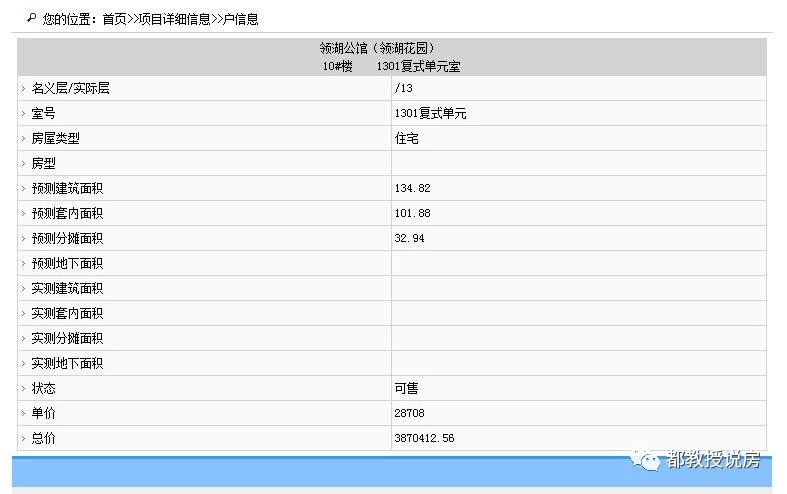Select the 10#楼 building label
This screenshot has width=787, height=494.
tap(337, 66)
